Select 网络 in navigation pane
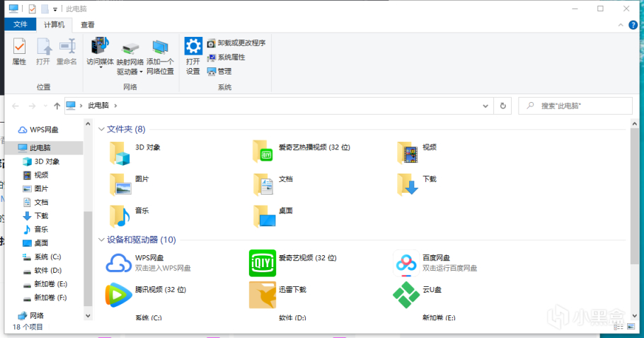 [31, 315]
